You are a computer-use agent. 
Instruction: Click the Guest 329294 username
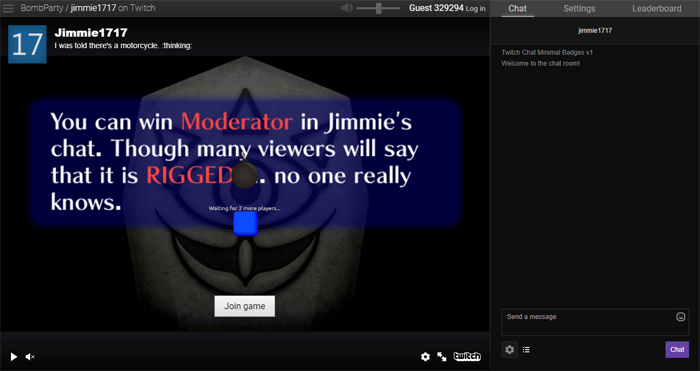pyautogui.click(x=436, y=8)
